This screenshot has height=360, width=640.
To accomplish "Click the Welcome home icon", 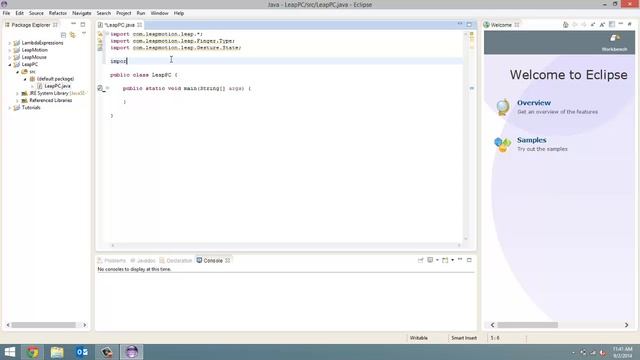I will point(566,24).
